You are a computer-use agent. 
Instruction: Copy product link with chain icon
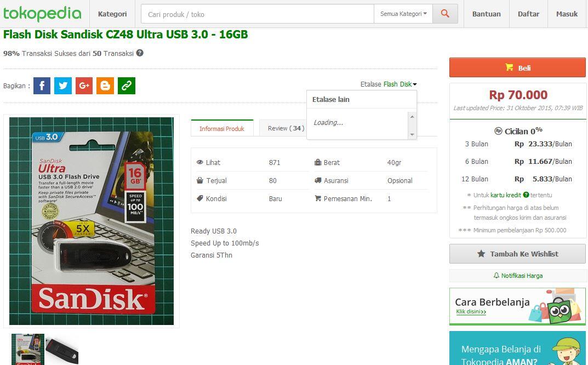pos(127,86)
